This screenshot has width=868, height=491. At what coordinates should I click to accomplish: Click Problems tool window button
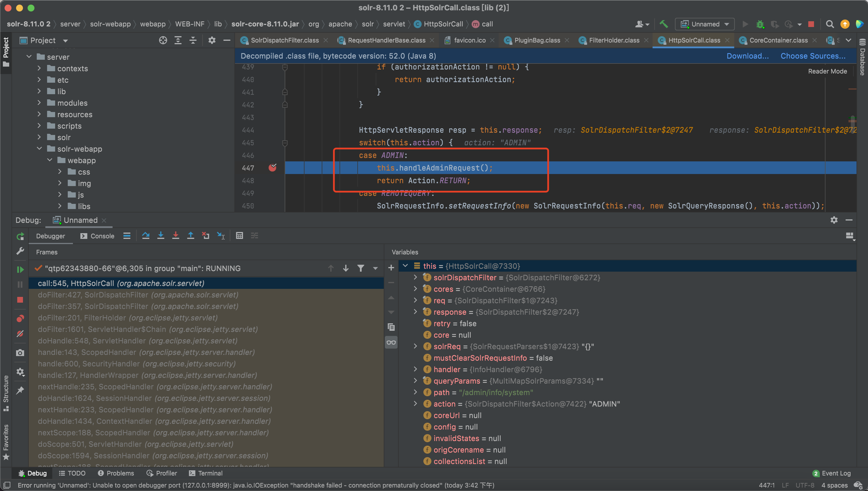pos(116,473)
